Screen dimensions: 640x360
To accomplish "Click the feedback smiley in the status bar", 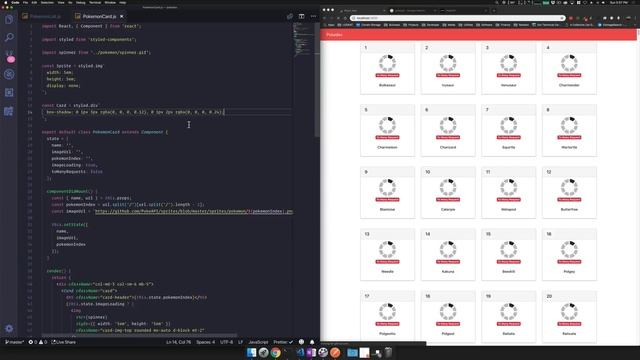I will click(301, 342).
